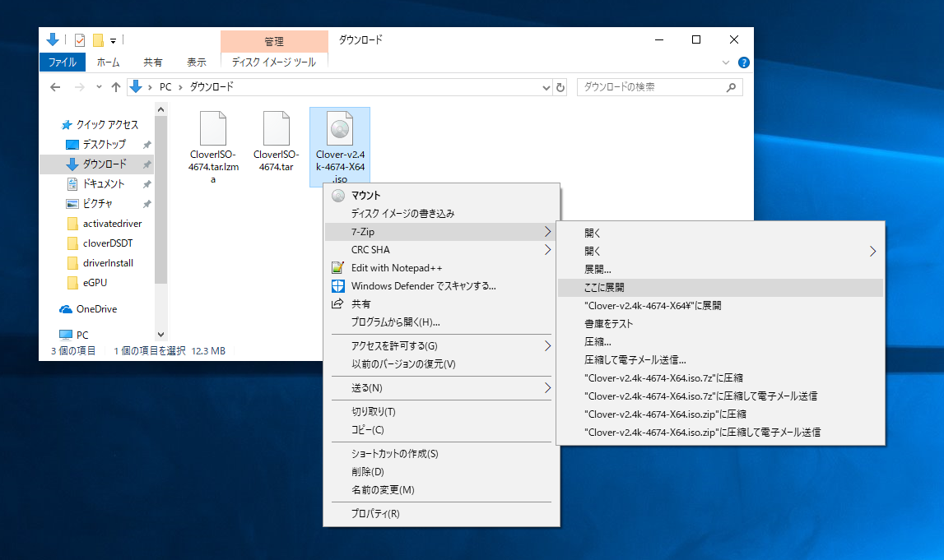The image size is (944, 560).
Task: Refresh the ダウンロード folder view
Action: click(x=560, y=87)
